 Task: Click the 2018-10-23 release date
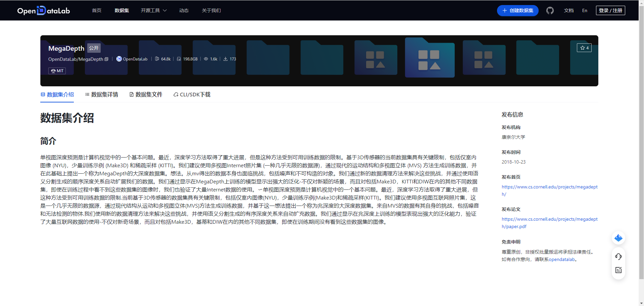point(514,162)
